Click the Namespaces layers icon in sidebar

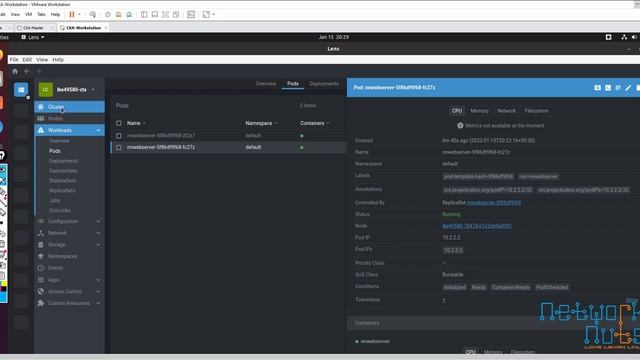(41, 256)
